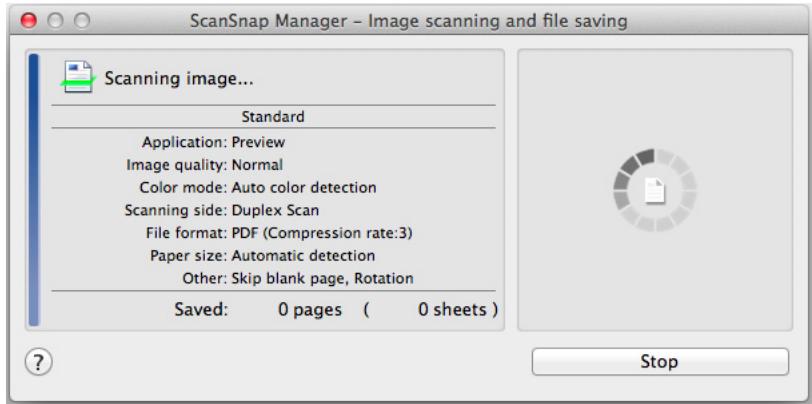Click "PDF (Compression rate:3)" value
Screen dimensions: 812x404
pyautogui.click(x=322, y=234)
